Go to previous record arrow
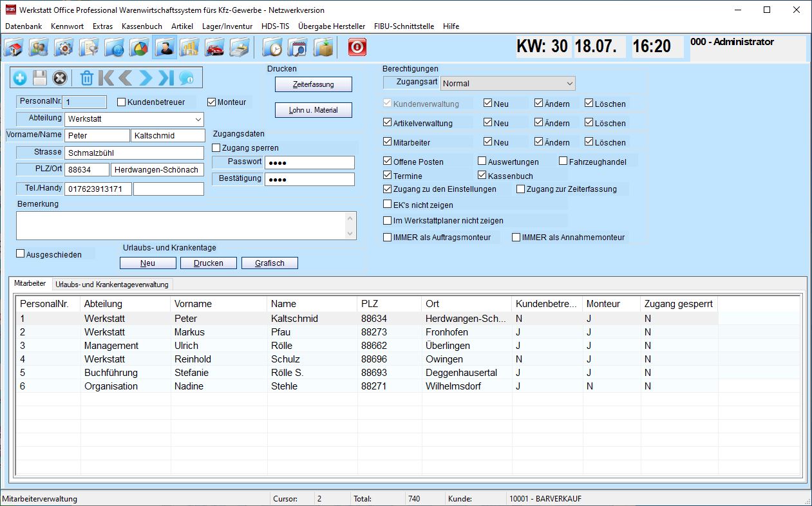Viewport: 812px width, 506px height. click(x=126, y=78)
